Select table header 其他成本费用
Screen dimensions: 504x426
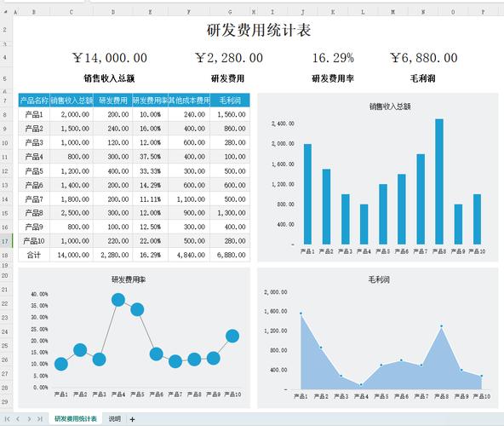(189, 101)
